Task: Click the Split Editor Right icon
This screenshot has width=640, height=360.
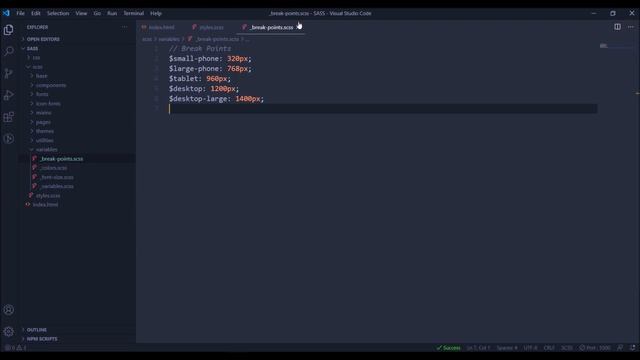Action: [617, 27]
